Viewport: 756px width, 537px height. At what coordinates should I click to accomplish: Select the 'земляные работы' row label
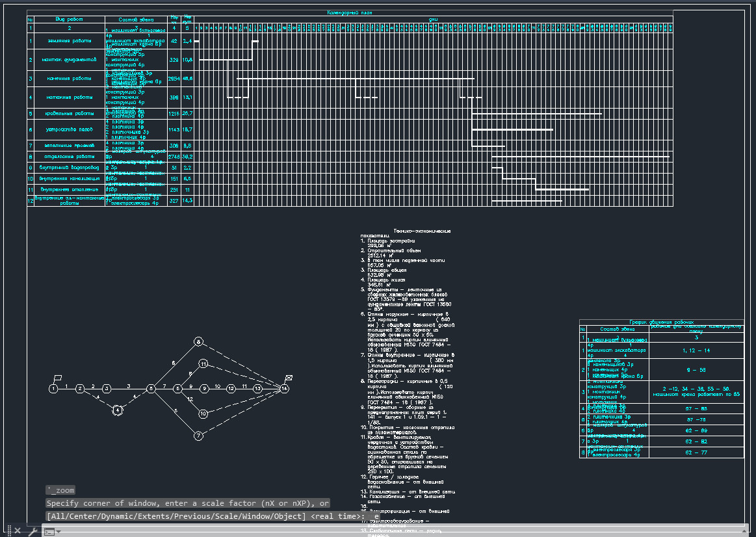(x=69, y=41)
